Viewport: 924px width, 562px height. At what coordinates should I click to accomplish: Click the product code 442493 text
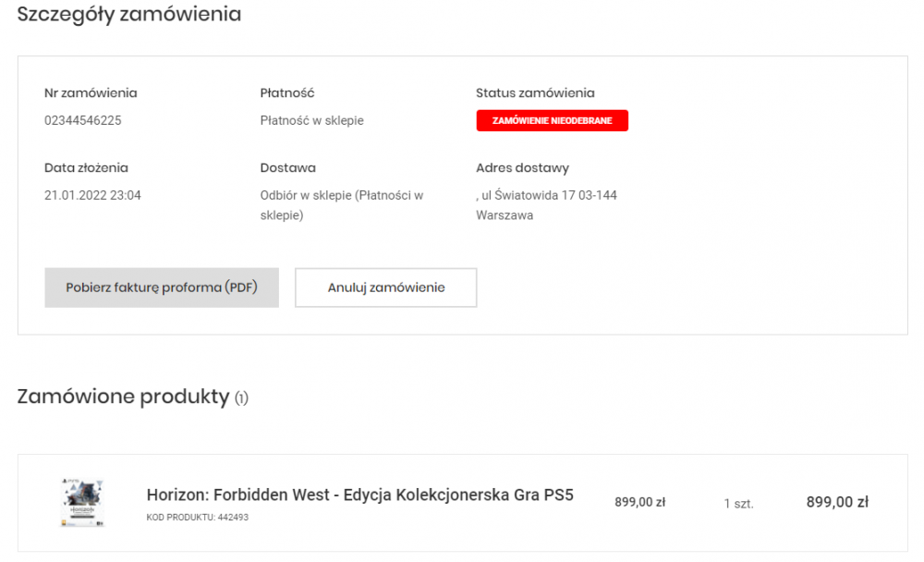click(x=197, y=518)
